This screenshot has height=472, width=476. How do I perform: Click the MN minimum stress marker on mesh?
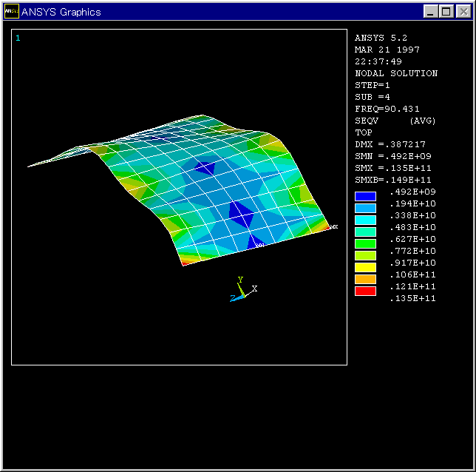(x=259, y=245)
